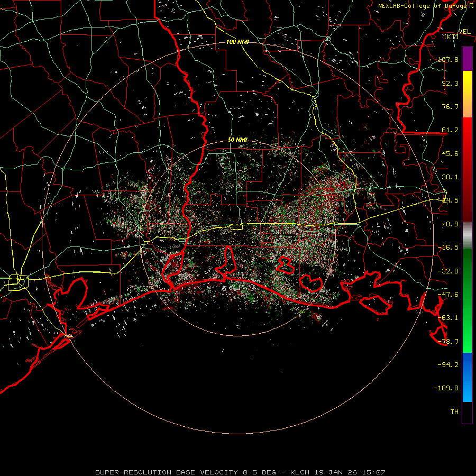Click the blue segment of the velocity color bar

(467, 377)
